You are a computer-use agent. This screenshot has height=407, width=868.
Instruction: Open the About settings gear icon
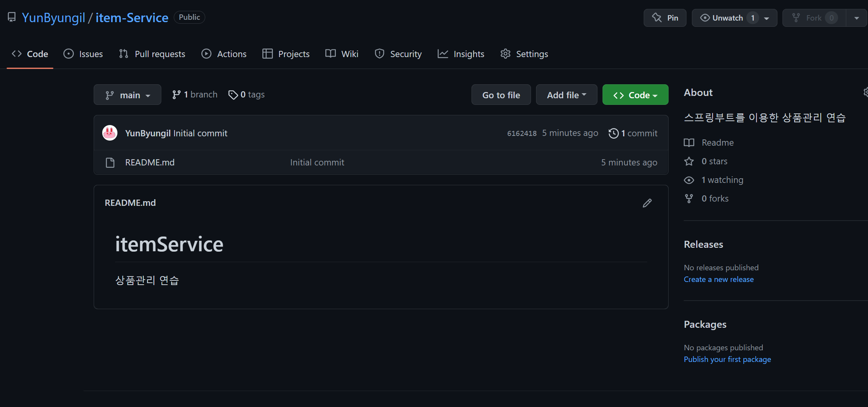coord(865,92)
